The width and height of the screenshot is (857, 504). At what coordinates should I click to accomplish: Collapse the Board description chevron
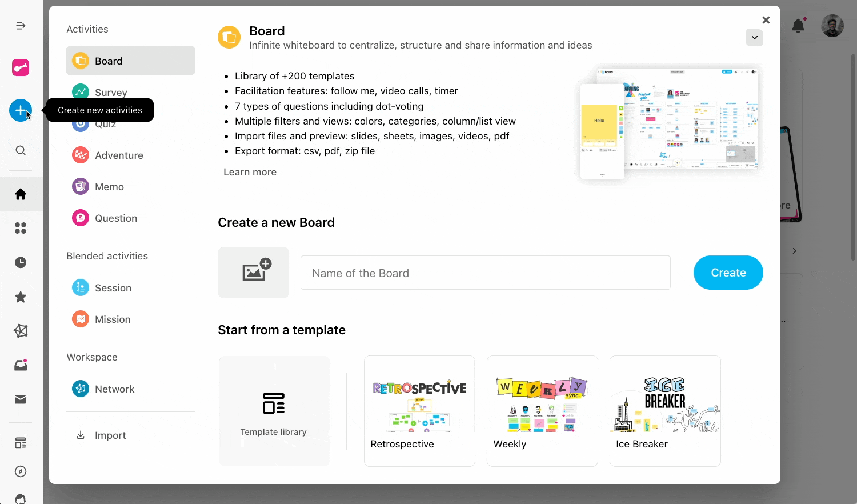click(x=754, y=38)
